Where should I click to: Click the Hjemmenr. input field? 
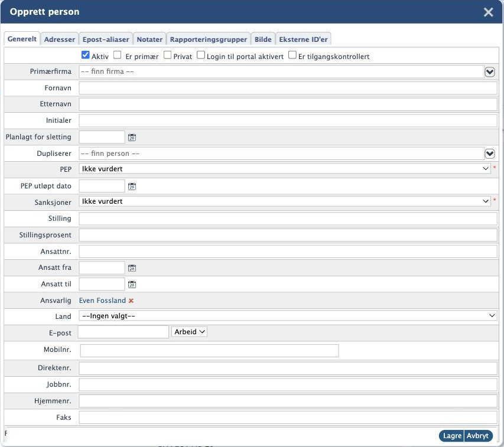tap(288, 401)
